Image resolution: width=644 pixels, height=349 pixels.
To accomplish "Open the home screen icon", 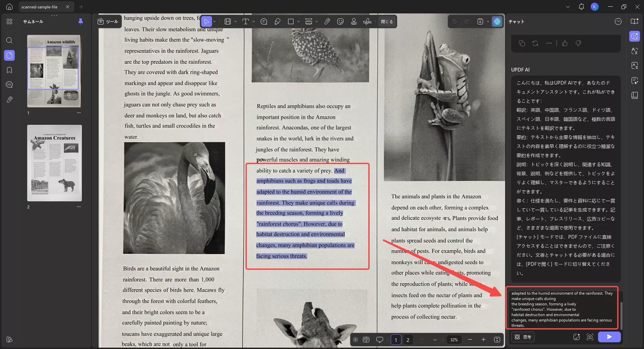I will coord(9,7).
